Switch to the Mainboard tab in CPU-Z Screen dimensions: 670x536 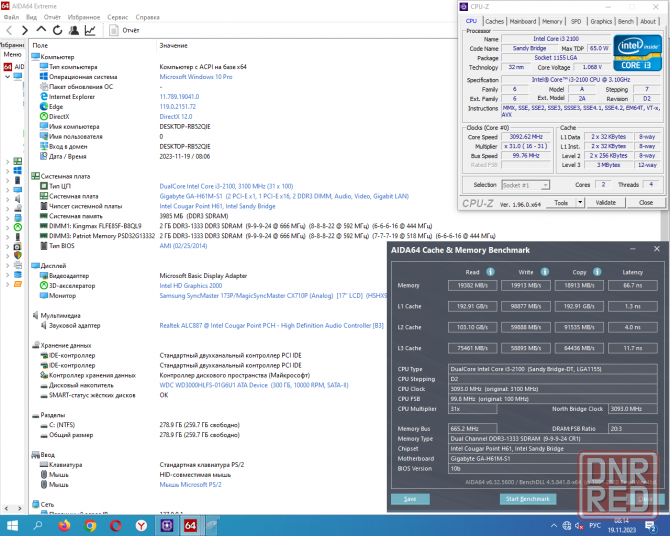click(523, 21)
